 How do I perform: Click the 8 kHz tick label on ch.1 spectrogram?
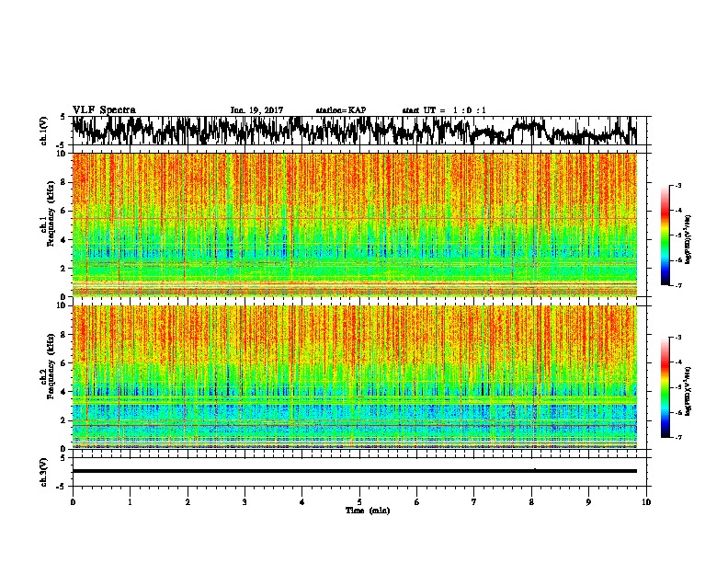coord(64,182)
